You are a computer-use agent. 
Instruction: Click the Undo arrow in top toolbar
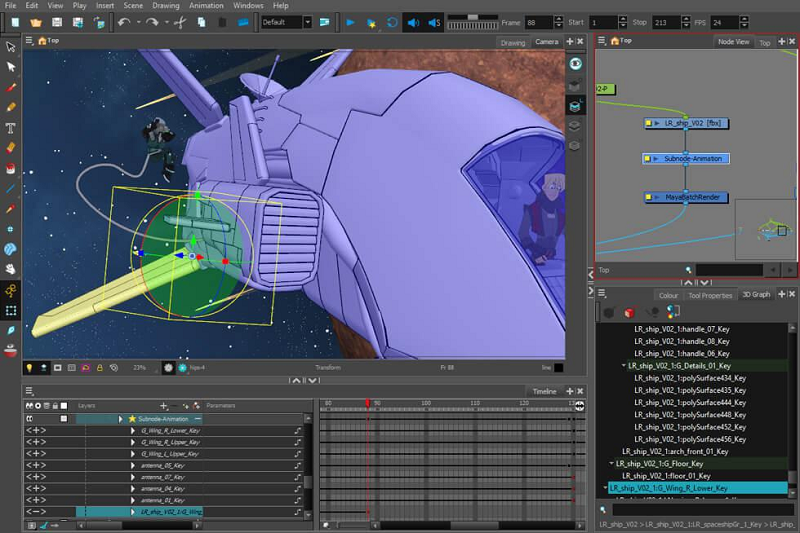tap(123, 22)
